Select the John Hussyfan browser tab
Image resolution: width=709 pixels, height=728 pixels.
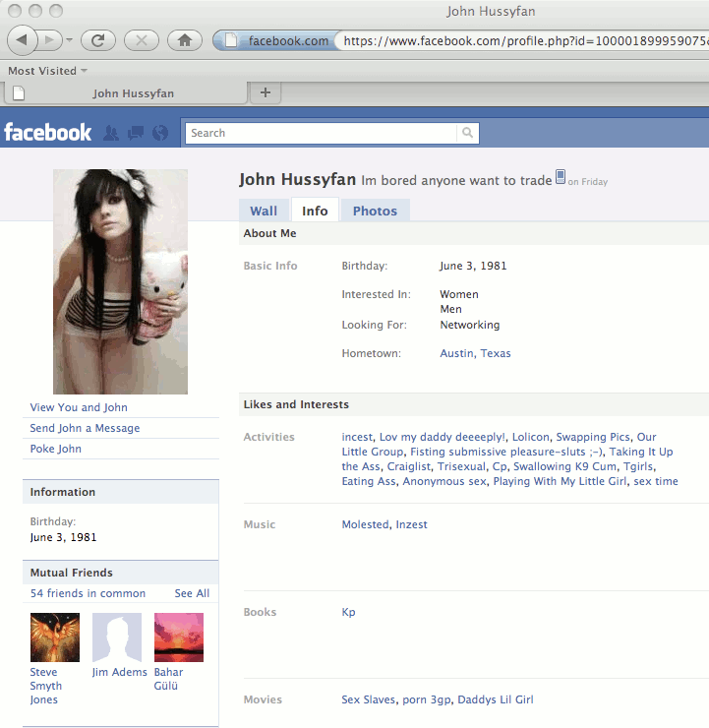tap(125, 93)
